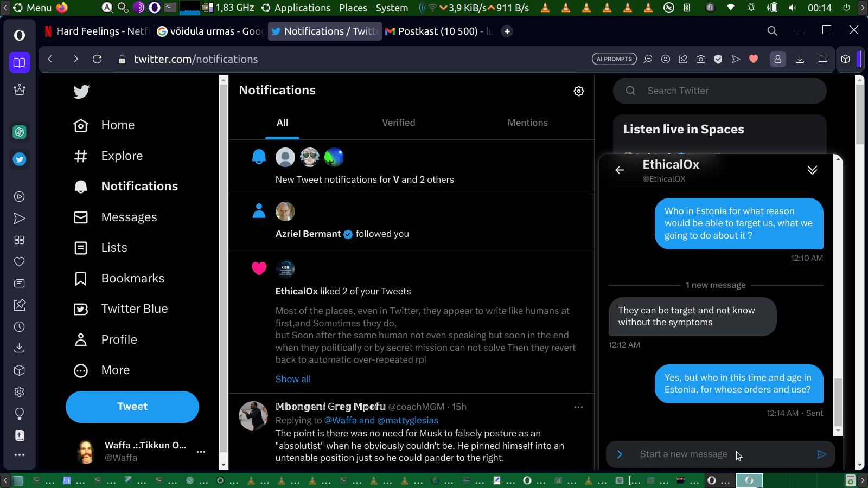Open Twitter panel in Opera sidebar

20,159
